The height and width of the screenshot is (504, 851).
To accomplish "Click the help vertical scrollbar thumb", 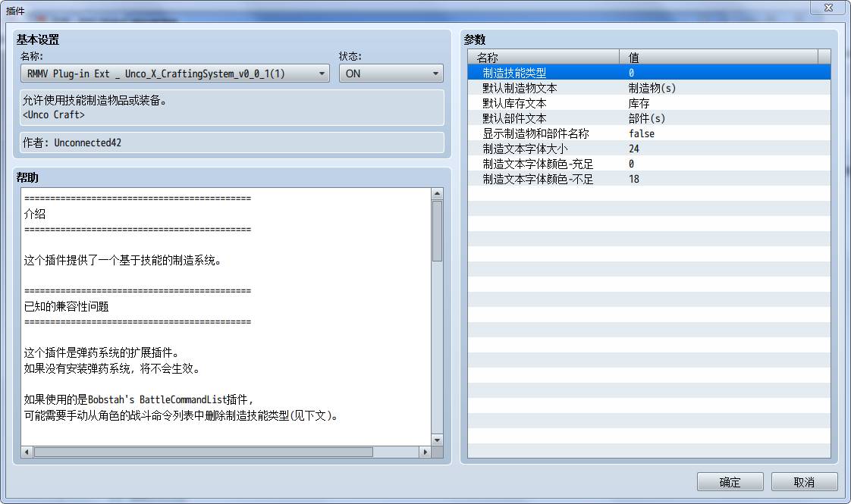I will click(437, 231).
